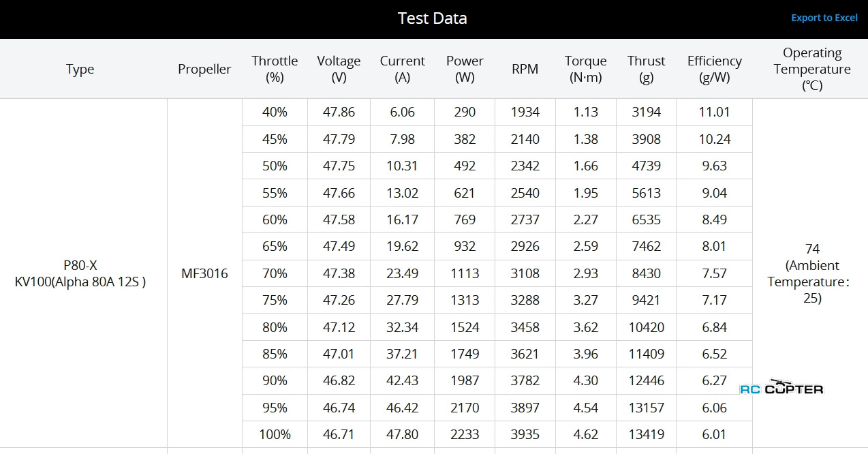Click the P80-X KV100 type cell
868x454 pixels.
[x=80, y=273]
